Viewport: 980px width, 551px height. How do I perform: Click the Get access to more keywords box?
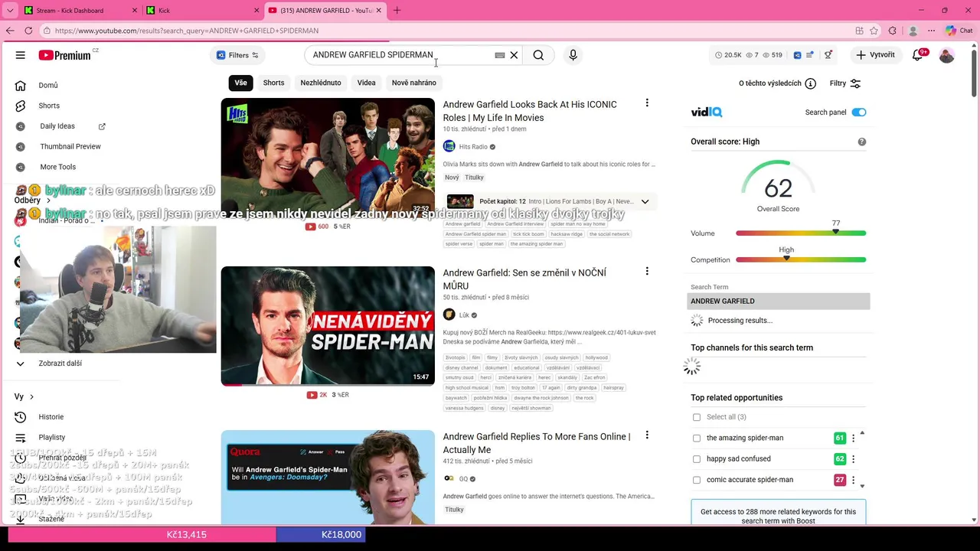(778, 514)
